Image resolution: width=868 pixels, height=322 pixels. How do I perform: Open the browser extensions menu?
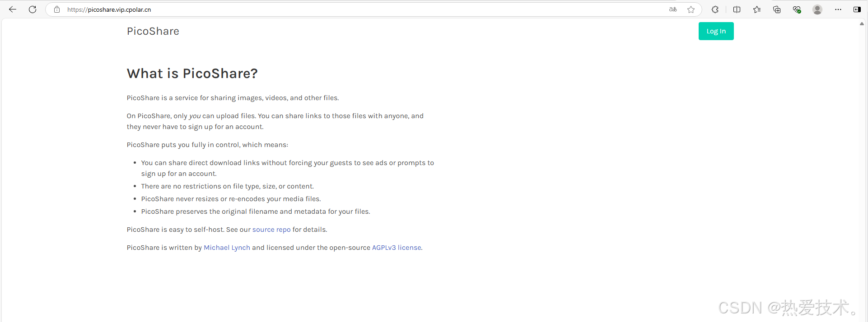coord(715,9)
